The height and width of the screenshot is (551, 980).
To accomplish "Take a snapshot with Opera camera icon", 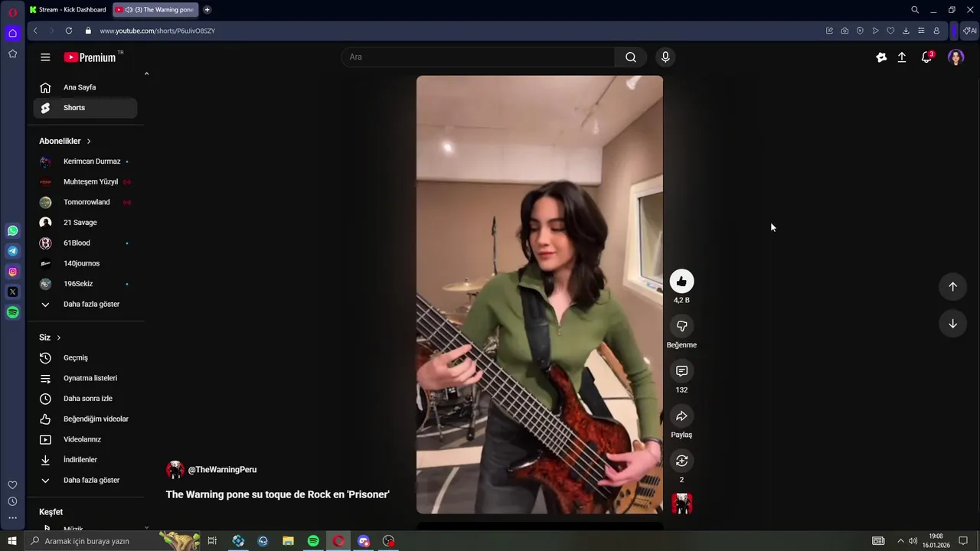I will click(x=844, y=31).
